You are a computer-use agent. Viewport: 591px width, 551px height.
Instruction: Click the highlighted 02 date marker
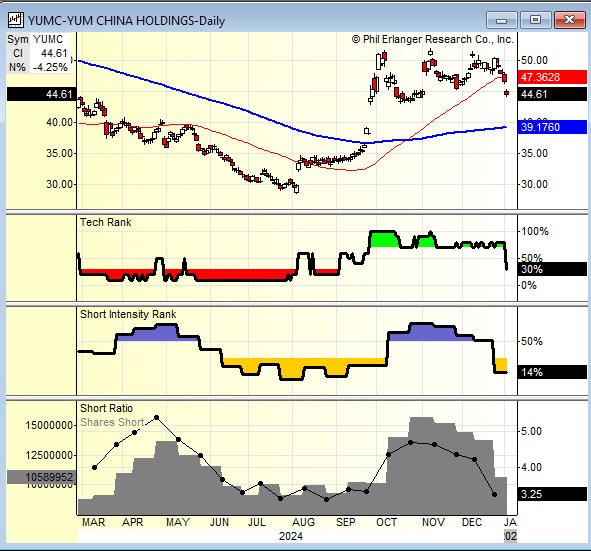tap(510, 536)
